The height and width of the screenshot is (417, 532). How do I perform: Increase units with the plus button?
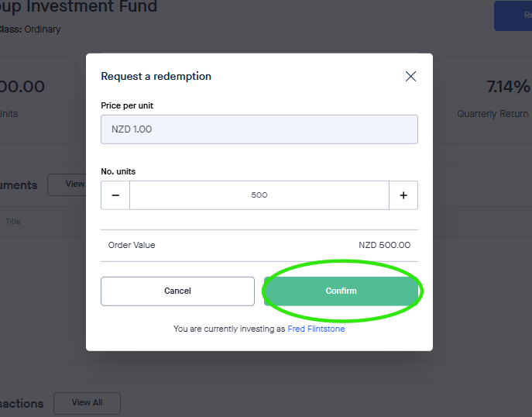point(403,195)
